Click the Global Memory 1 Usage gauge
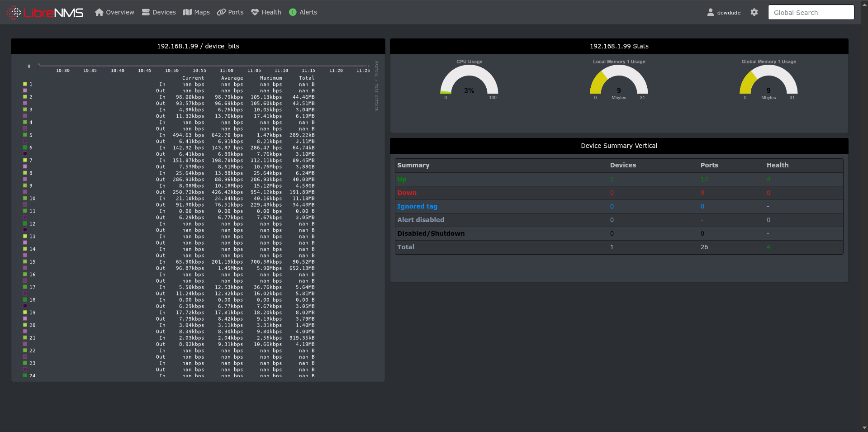The width and height of the screenshot is (868, 432). point(768,81)
